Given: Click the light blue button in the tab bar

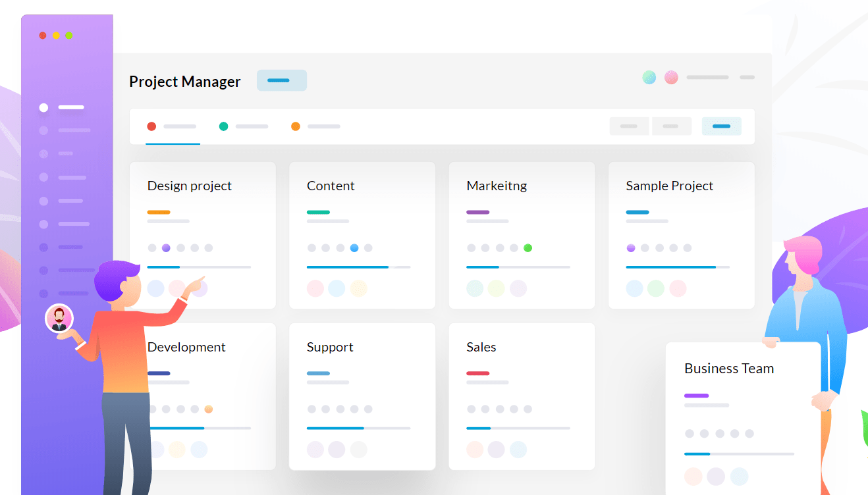Looking at the screenshot, I should [x=722, y=126].
